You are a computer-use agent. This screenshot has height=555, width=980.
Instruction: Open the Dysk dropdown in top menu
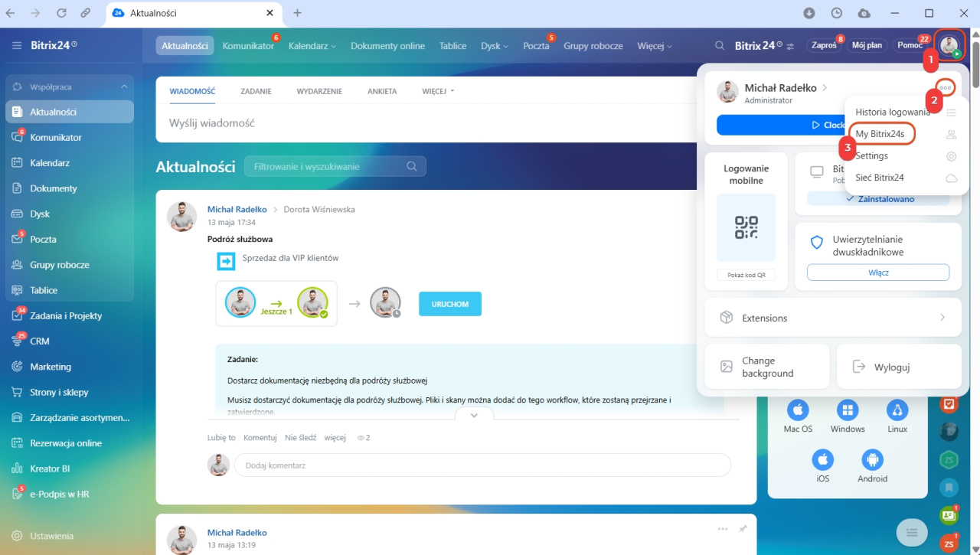(x=495, y=46)
